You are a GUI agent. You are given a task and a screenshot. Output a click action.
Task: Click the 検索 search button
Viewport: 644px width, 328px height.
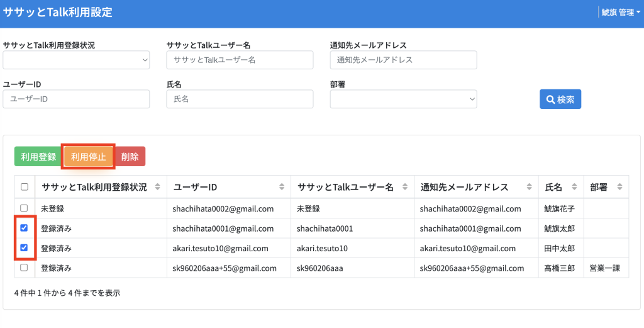[x=560, y=99]
